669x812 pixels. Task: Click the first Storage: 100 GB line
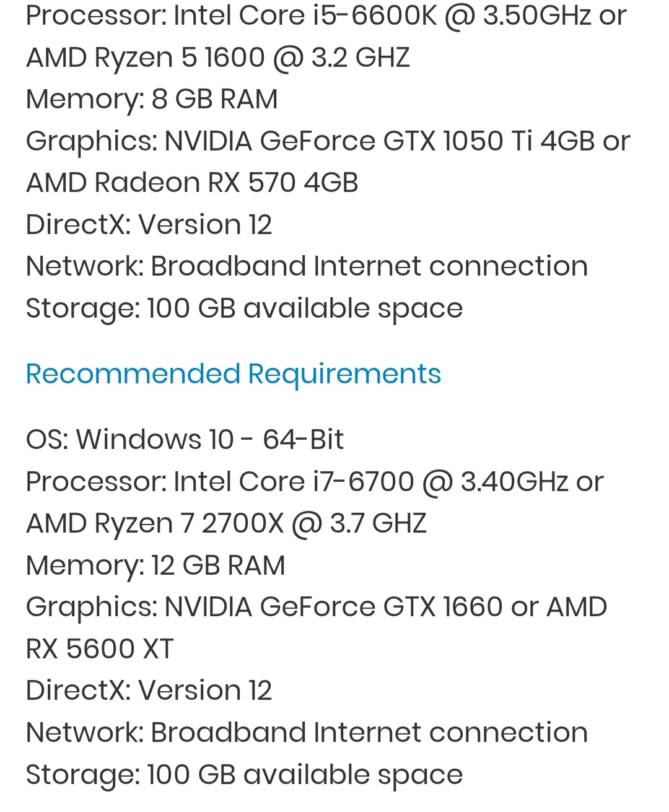coord(244,308)
